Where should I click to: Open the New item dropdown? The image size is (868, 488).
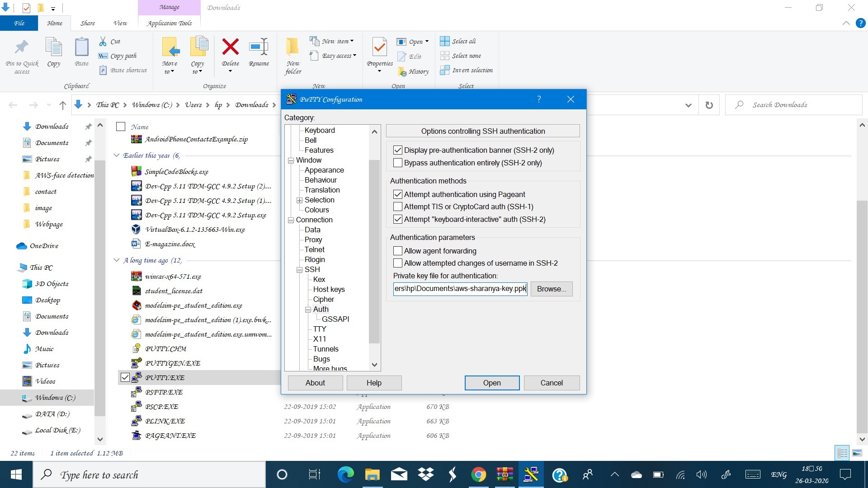pos(332,41)
